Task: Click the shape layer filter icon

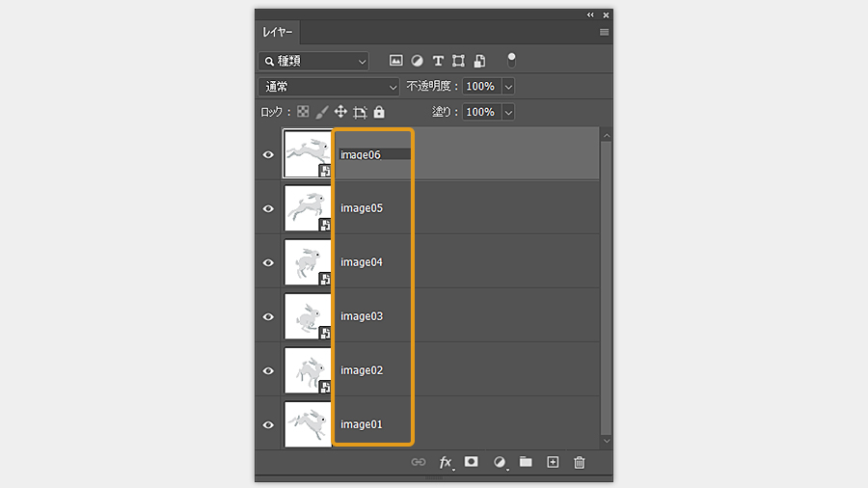Action: coord(459,61)
